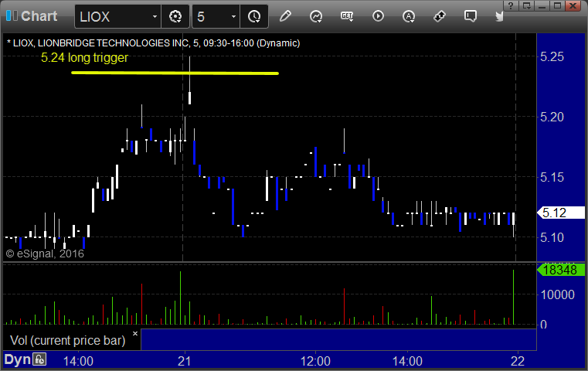Toggle the time-scale lock icon beside Dyn

[x=39, y=359]
